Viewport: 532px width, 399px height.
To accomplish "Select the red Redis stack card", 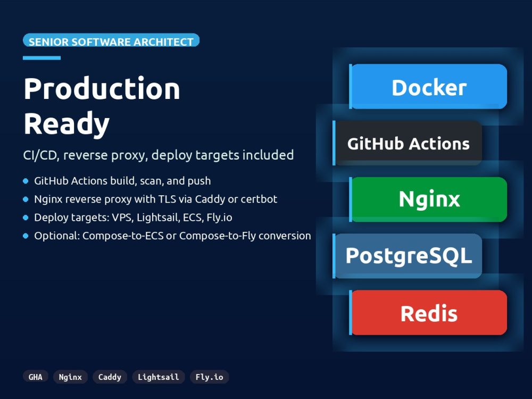I will (x=428, y=312).
